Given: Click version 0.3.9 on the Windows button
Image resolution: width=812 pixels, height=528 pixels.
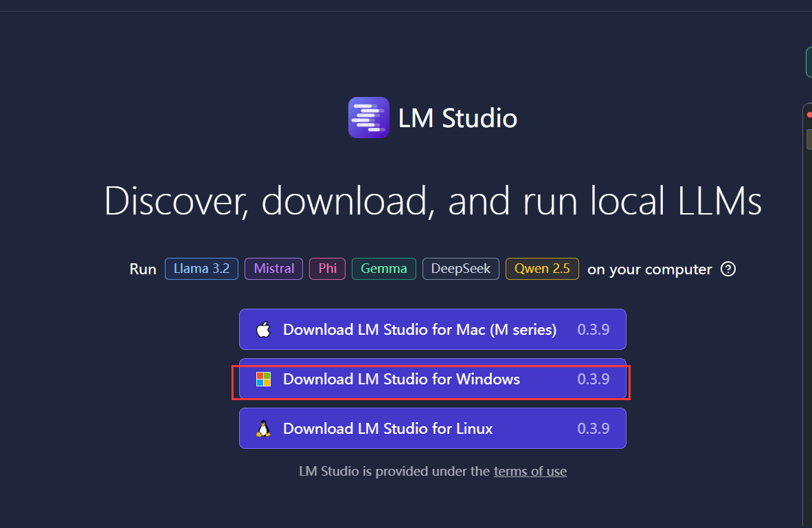Looking at the screenshot, I should tap(594, 379).
